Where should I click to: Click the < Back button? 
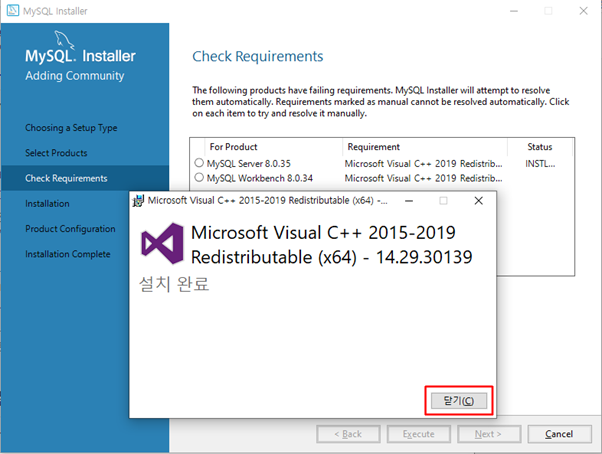coord(348,434)
